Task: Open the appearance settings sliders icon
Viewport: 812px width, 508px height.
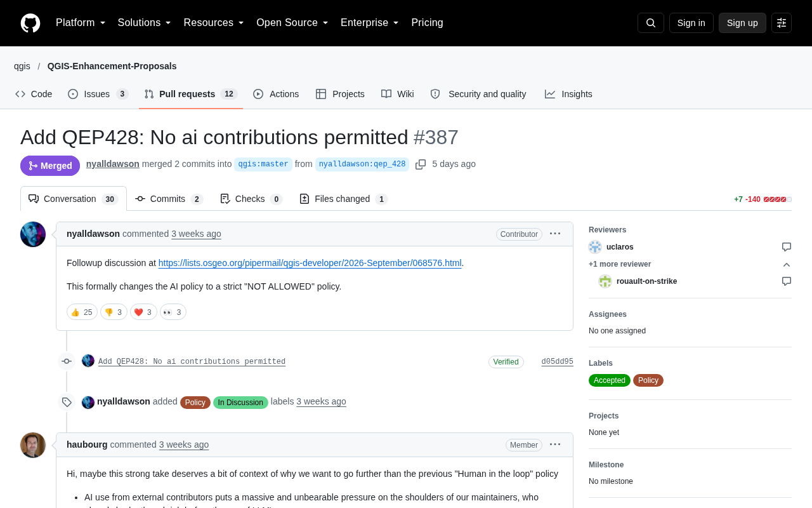Action: point(782,23)
